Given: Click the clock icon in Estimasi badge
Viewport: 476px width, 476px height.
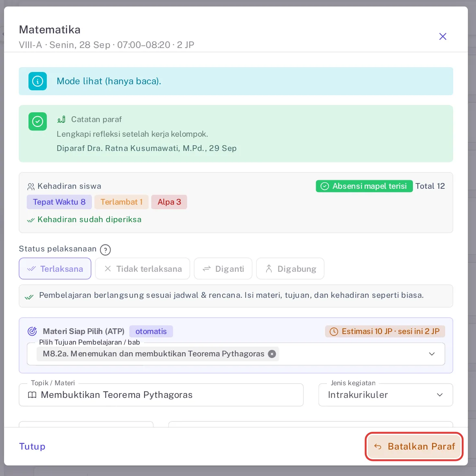Looking at the screenshot, I should coord(334,332).
